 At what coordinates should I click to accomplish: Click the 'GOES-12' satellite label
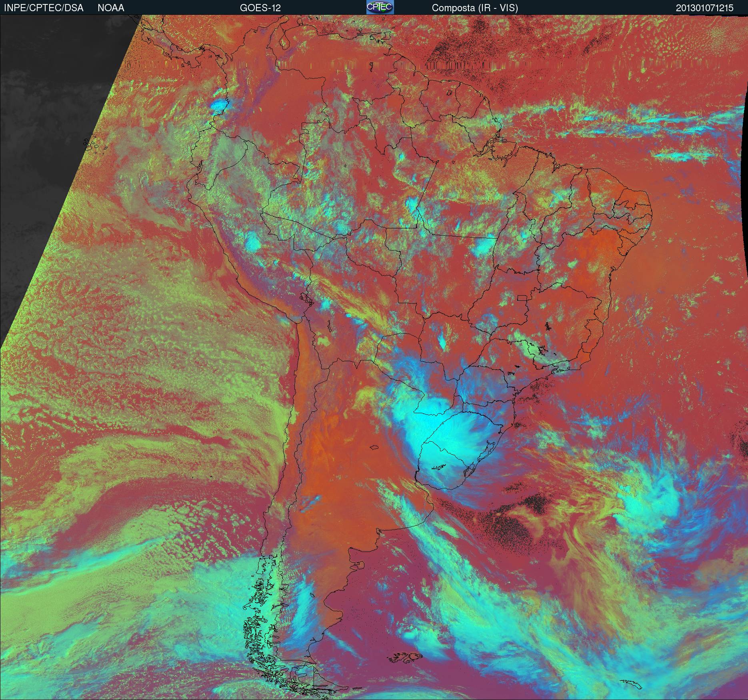coord(260,8)
